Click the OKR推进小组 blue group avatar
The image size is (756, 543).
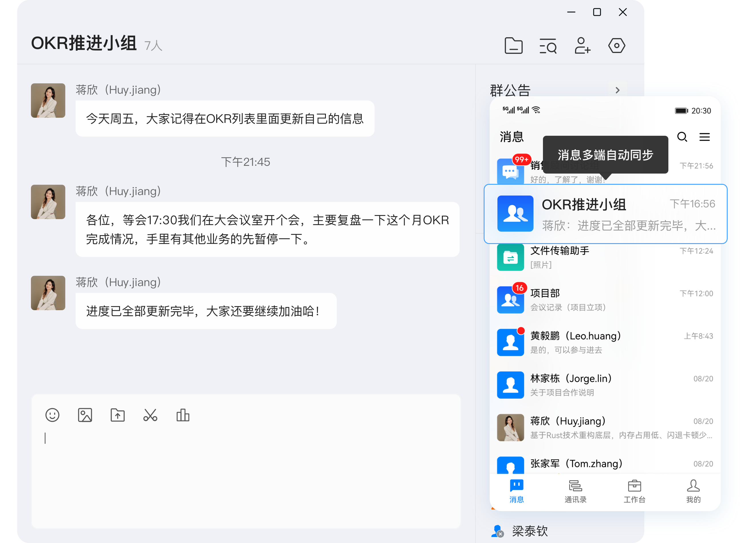pyautogui.click(x=515, y=214)
